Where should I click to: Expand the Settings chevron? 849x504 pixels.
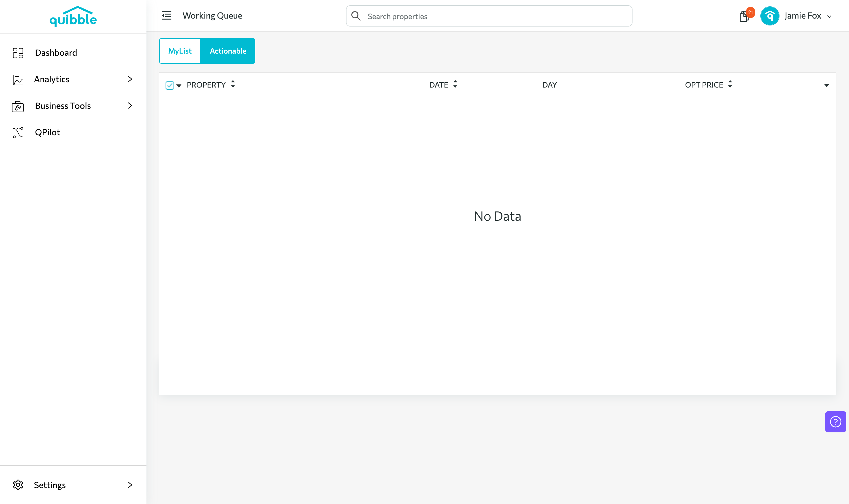[130, 485]
